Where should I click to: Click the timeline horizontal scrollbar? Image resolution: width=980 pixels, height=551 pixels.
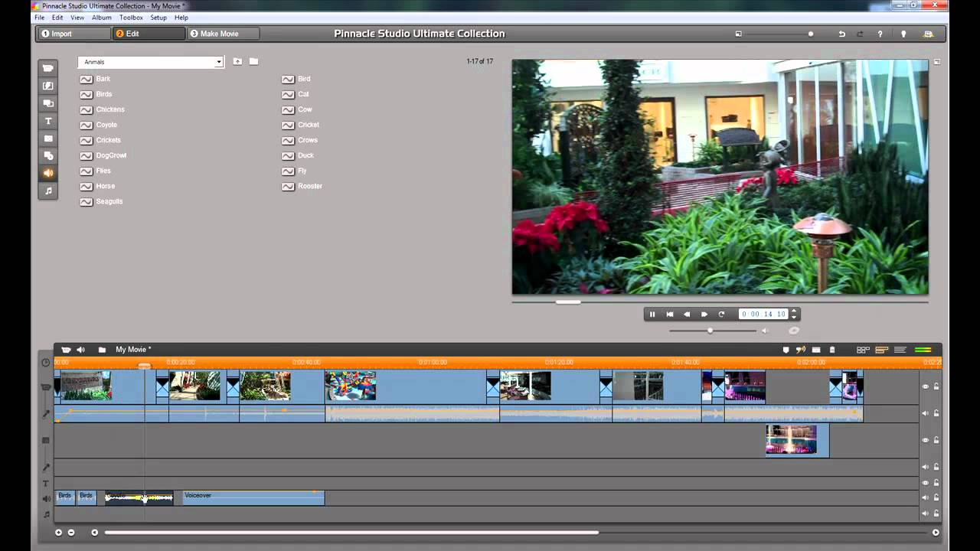tap(351, 533)
